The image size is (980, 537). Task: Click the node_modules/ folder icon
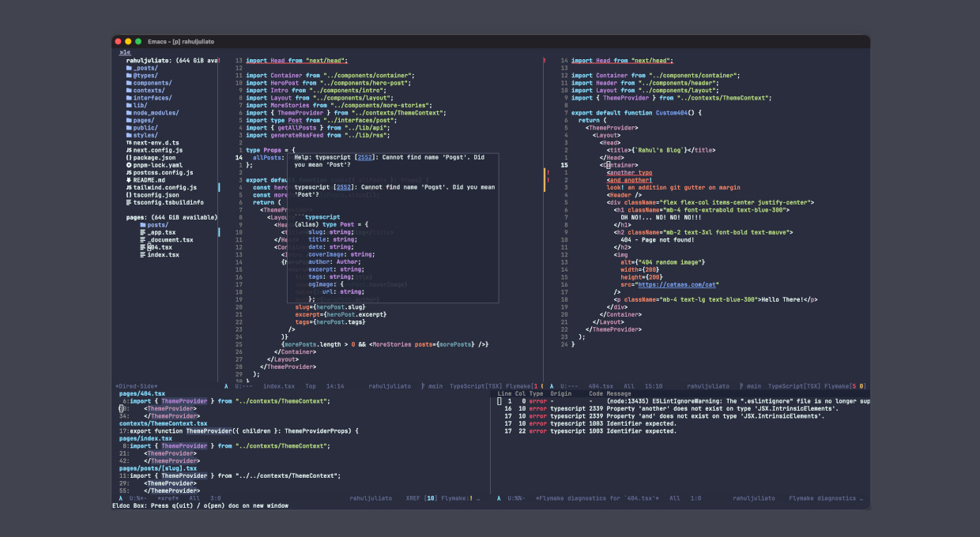click(129, 113)
